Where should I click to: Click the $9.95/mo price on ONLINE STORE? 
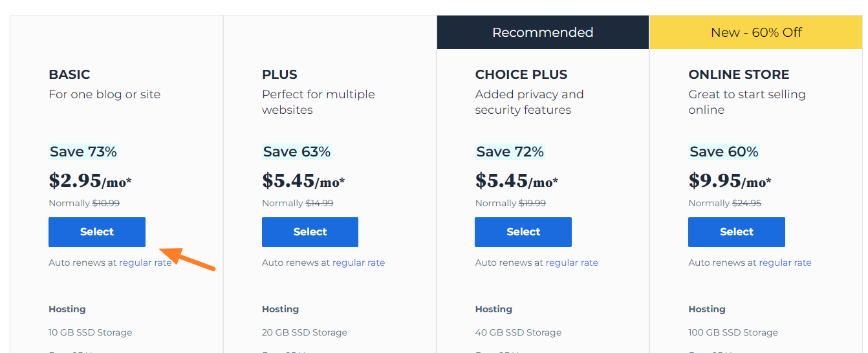coord(730,180)
